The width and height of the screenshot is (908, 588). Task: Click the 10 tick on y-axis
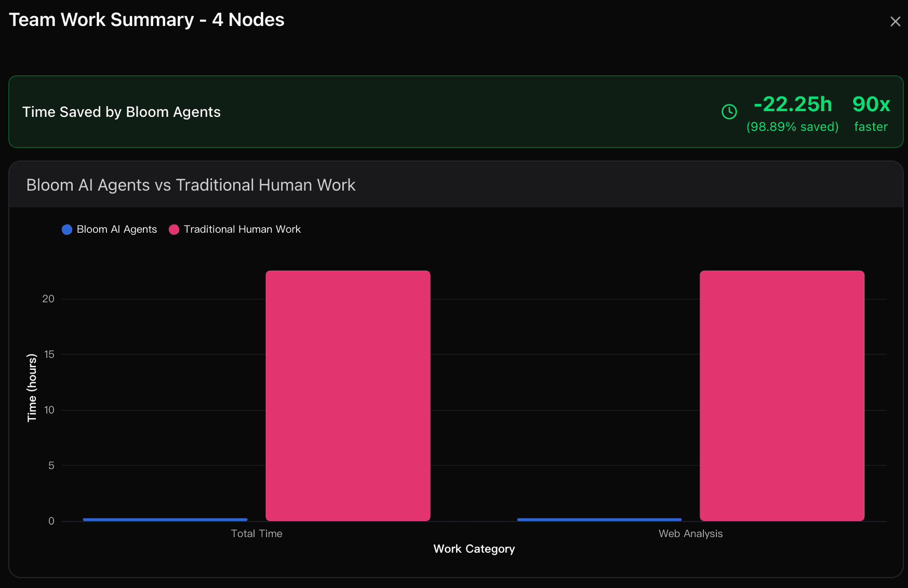pos(49,410)
